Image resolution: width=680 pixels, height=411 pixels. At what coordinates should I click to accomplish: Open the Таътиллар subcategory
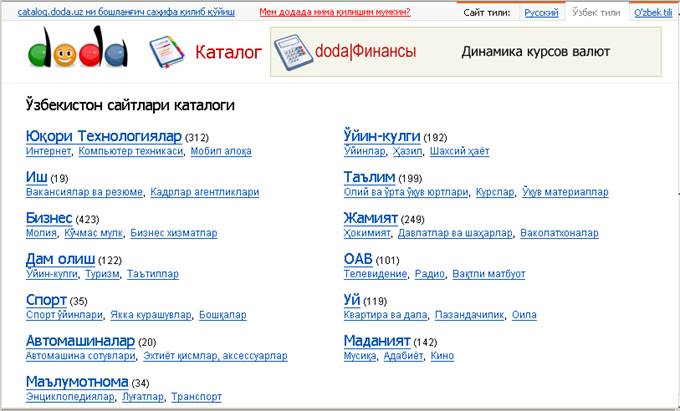[153, 274]
